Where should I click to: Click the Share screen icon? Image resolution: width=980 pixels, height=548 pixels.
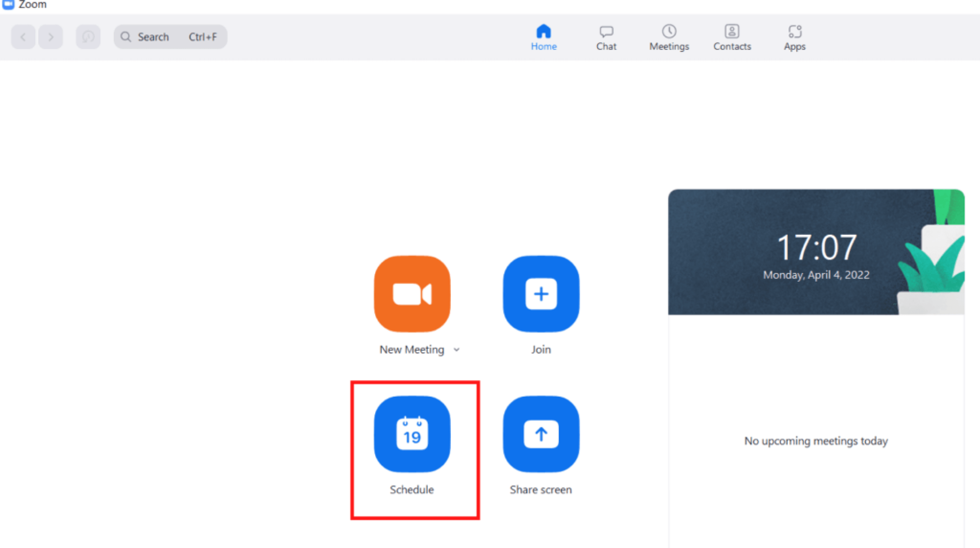[x=540, y=434]
